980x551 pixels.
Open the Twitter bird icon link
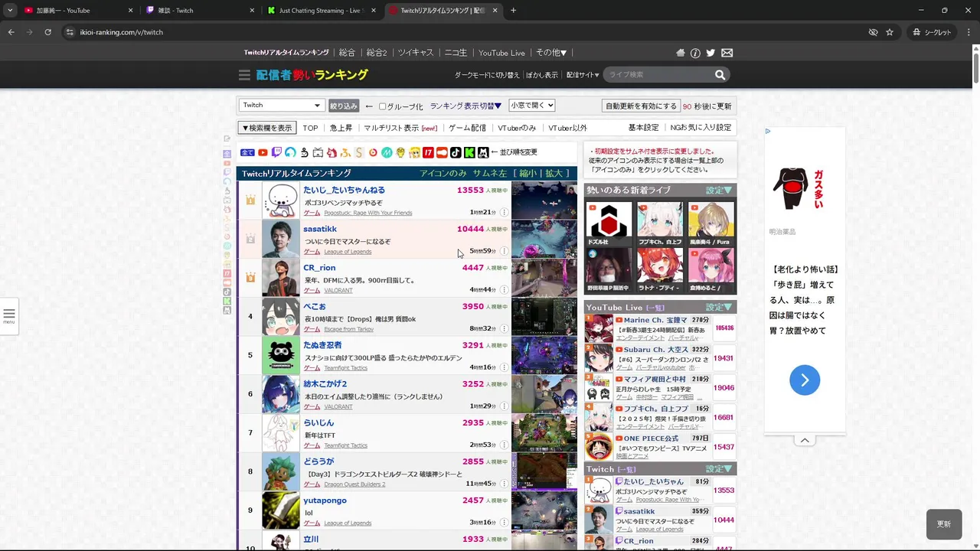coord(710,53)
